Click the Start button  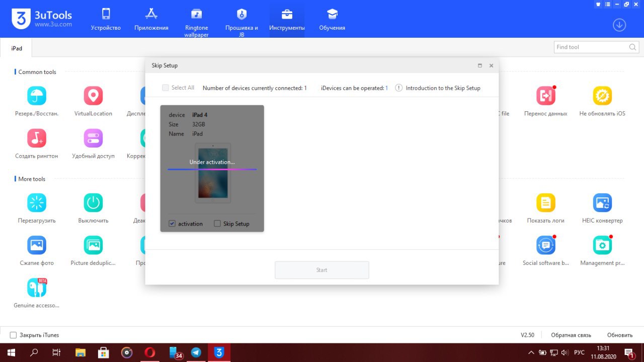click(x=322, y=270)
